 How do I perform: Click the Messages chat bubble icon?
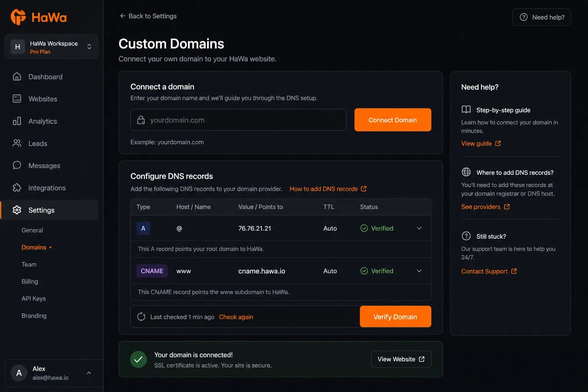pos(17,165)
